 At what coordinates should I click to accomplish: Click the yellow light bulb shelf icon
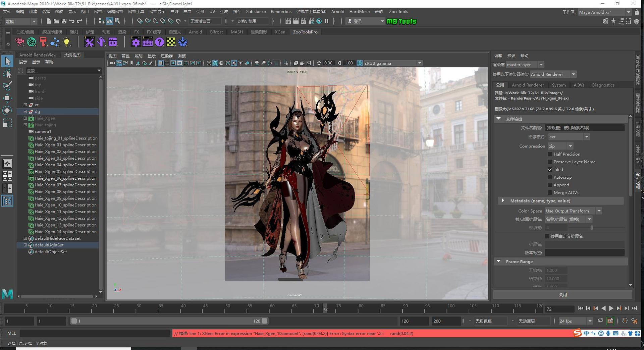[67, 42]
